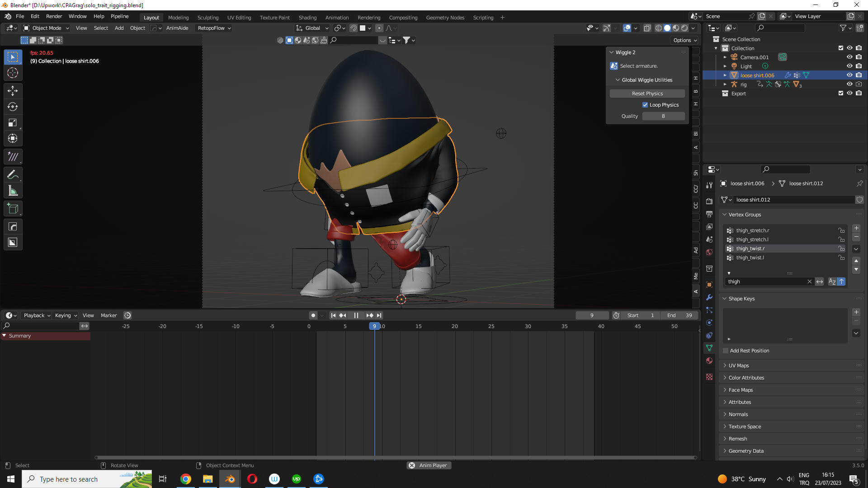Activate the Annotate tool

point(13,174)
